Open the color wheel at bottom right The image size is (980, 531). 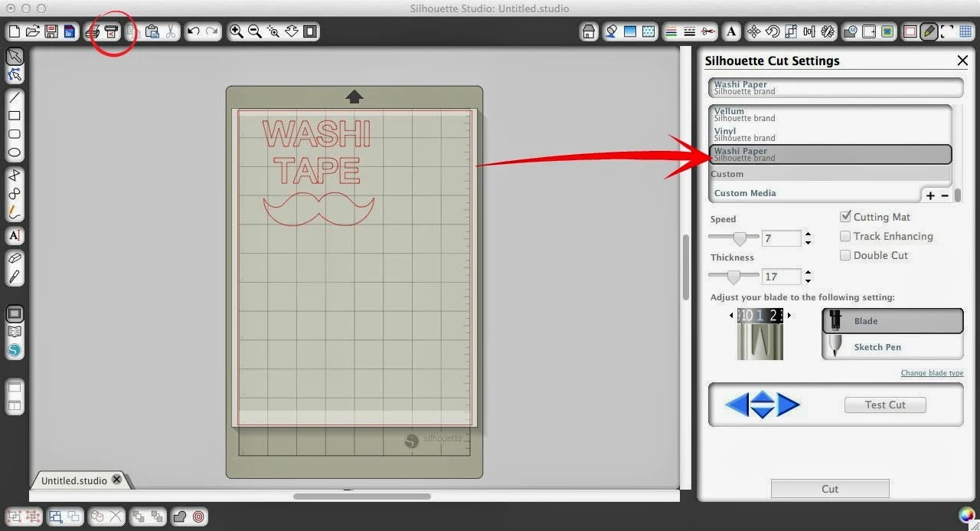pos(968,516)
